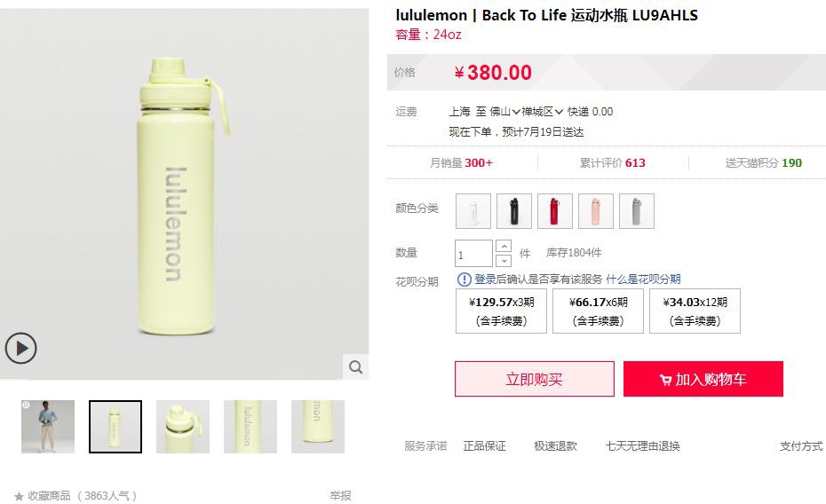Screen dimensions: 826x504
Task: Select the white bottle color option
Action: (473, 211)
